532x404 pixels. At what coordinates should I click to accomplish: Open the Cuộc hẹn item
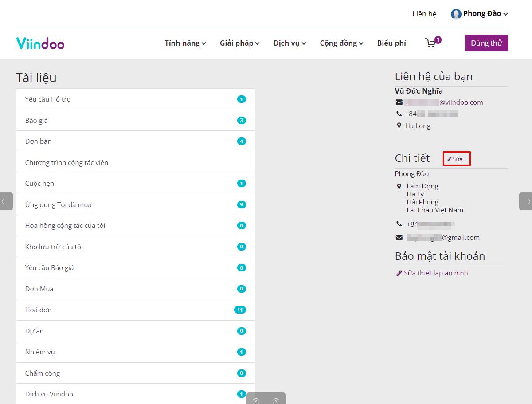136,184
